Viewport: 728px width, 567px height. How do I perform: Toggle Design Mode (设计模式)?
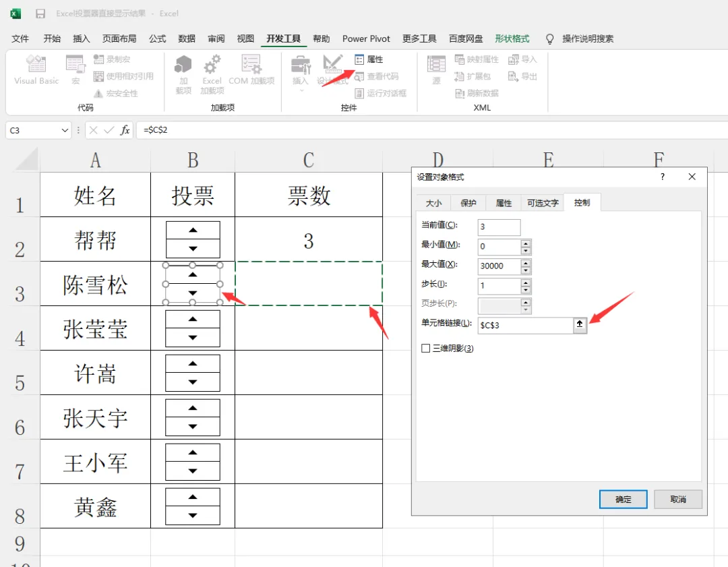333,70
